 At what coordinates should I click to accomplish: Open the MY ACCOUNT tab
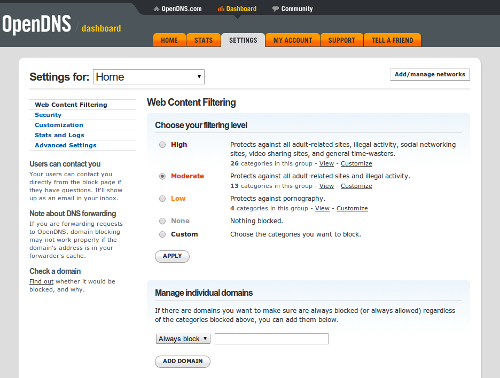[293, 40]
